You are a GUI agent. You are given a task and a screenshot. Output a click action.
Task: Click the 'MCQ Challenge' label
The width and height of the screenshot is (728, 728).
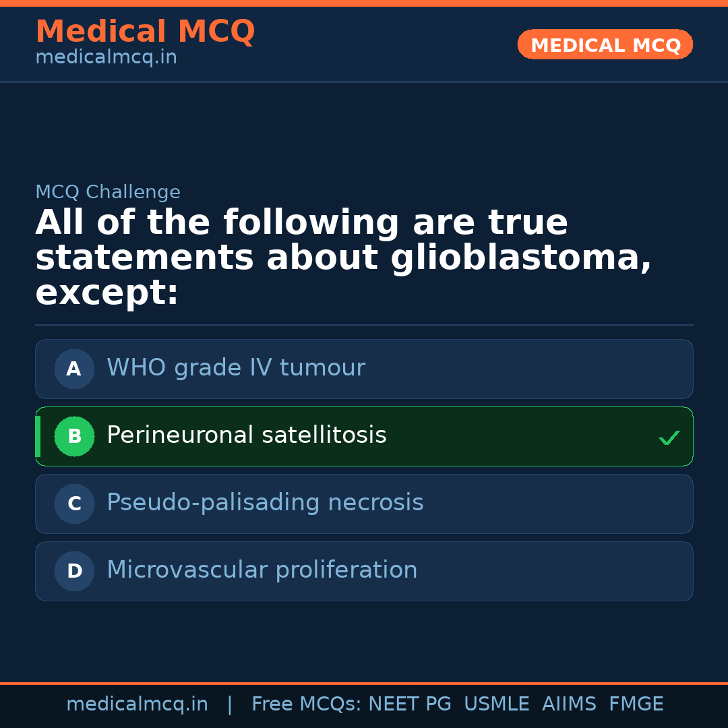(108, 192)
